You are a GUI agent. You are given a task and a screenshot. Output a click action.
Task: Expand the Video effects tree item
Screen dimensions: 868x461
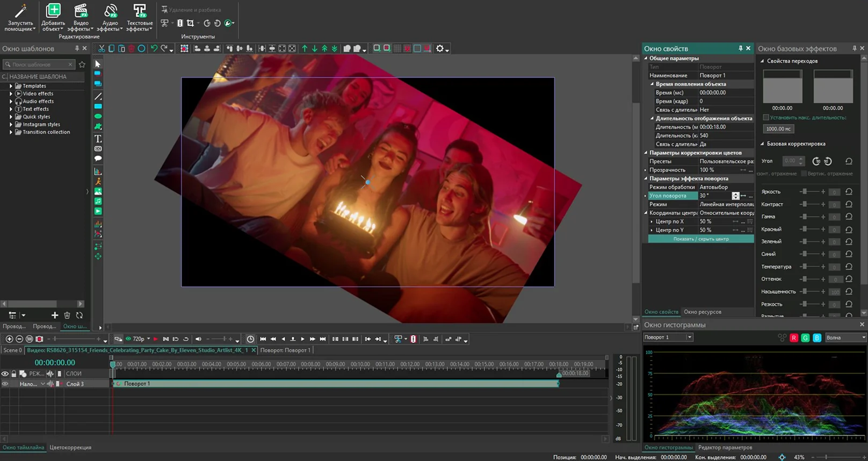click(x=11, y=93)
